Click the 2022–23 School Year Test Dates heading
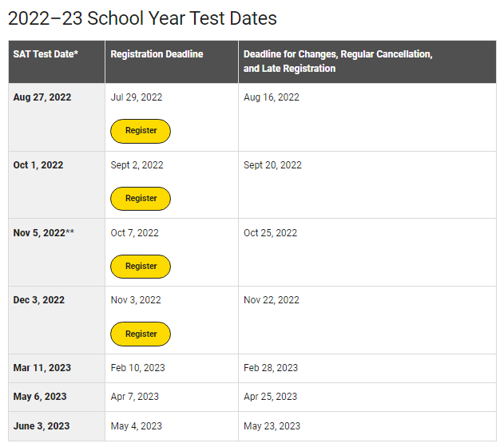504x447 pixels. [142, 18]
